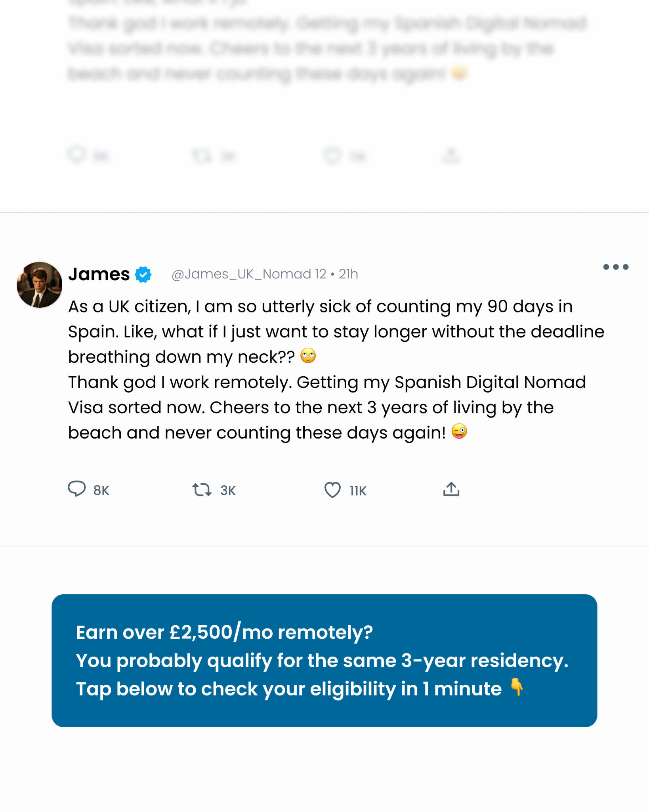Like James's tweet with the heart icon
Viewport: 649px width, 812px height.
pos(332,490)
